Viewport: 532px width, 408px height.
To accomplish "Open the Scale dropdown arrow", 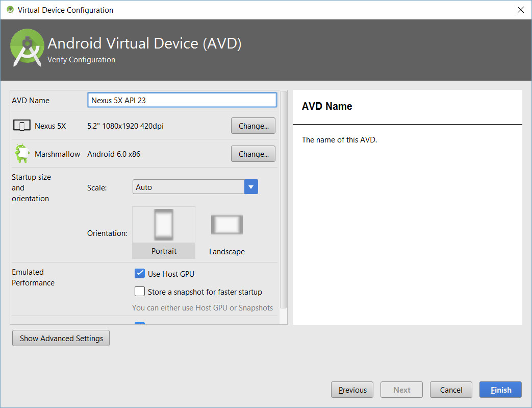I will [251, 187].
